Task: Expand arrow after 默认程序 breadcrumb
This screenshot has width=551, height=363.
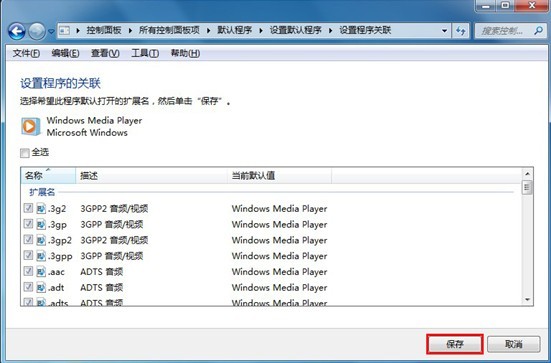Action: coord(261,31)
